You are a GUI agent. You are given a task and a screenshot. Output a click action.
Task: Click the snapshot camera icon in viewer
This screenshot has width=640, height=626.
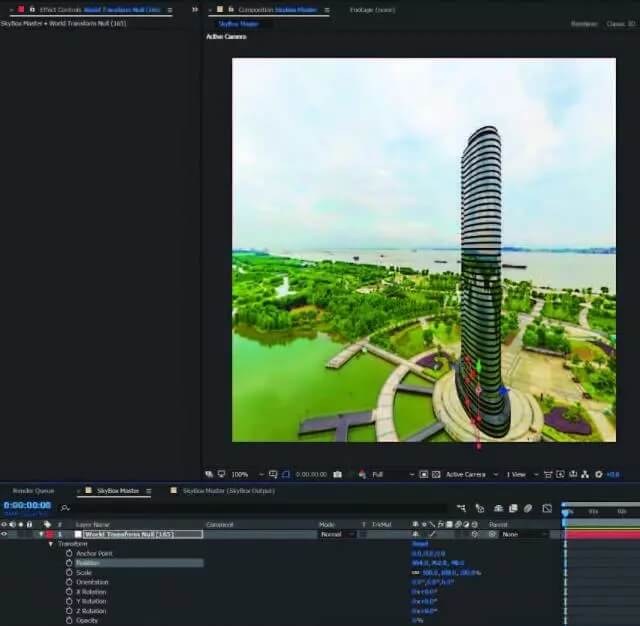(338, 474)
